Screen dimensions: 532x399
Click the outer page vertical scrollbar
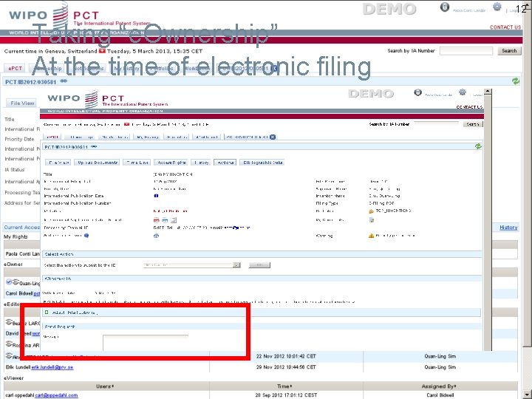click(x=528, y=199)
